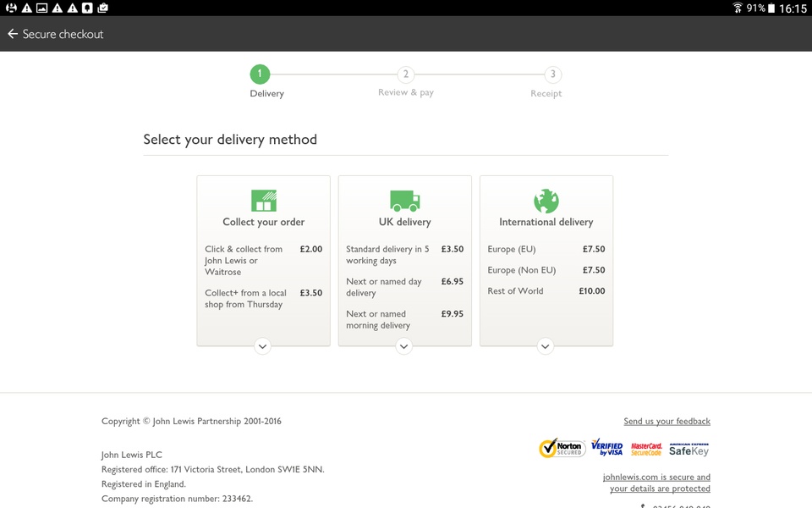Go to step 2 Review & pay
Screen dimensions: 812x508
click(x=406, y=75)
